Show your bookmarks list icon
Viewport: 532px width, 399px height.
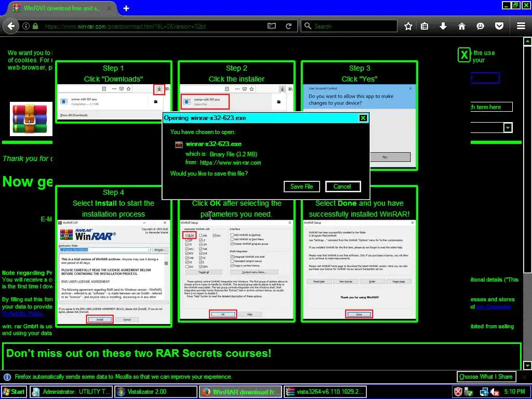point(424,26)
